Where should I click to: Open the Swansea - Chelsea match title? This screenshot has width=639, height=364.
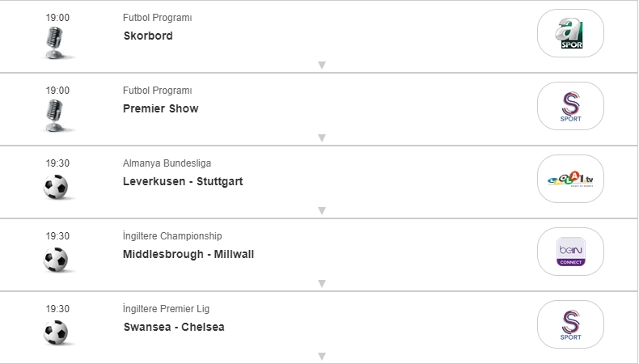[x=174, y=327]
